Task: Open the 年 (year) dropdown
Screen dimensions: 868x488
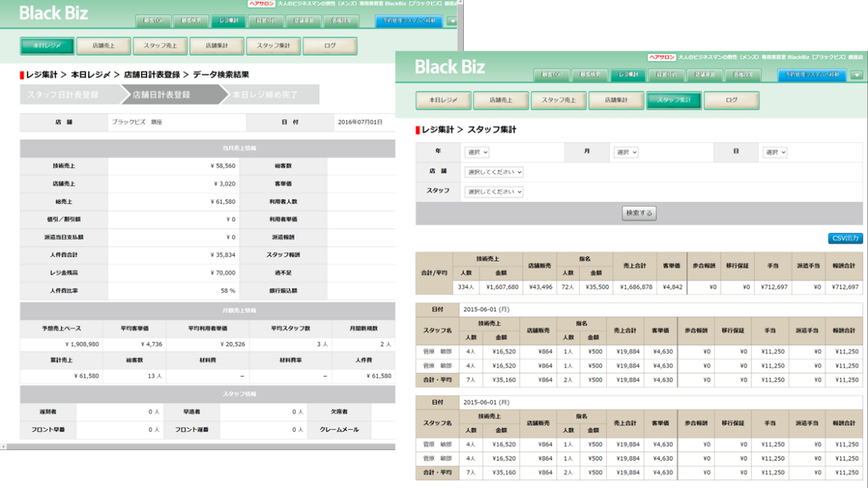Action: [476, 152]
